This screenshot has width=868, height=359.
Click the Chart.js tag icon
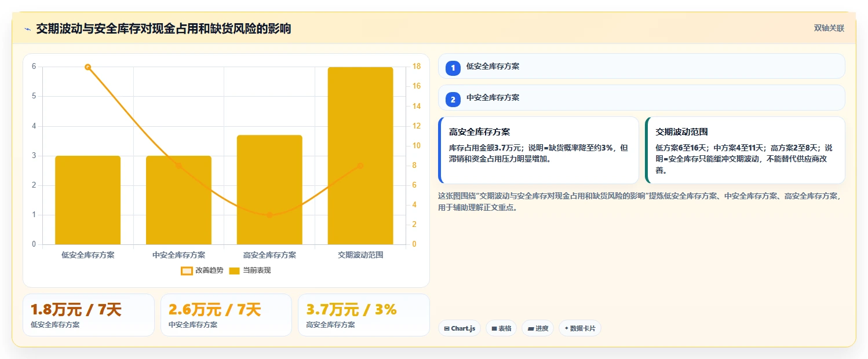447,328
